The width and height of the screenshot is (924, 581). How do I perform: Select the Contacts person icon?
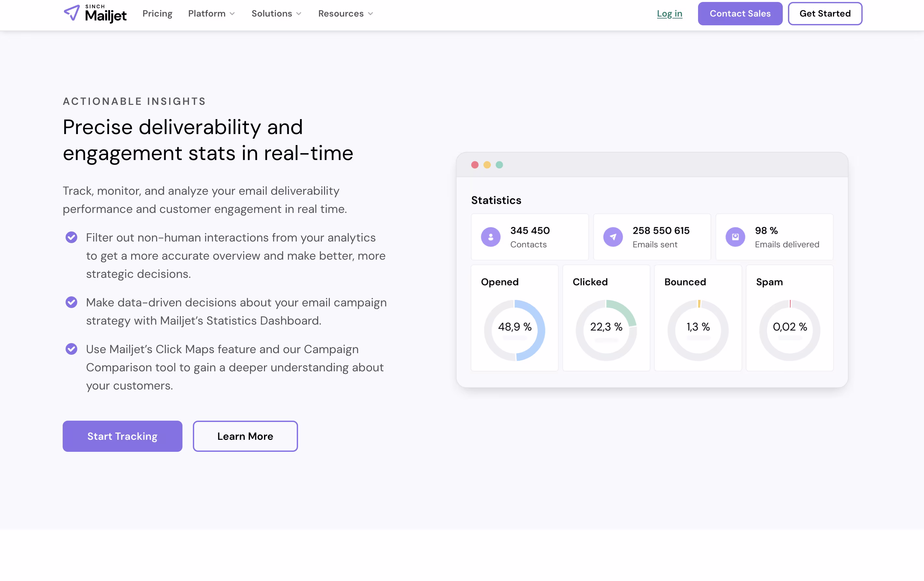tap(490, 237)
